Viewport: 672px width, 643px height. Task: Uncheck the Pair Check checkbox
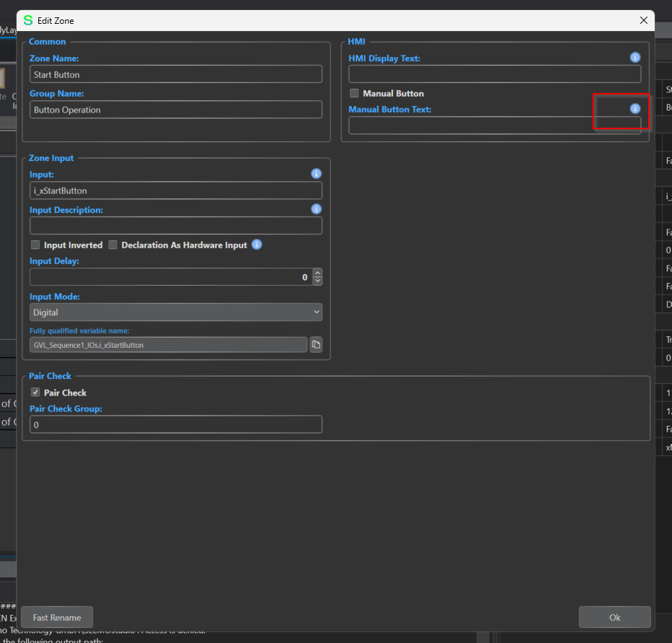(x=35, y=393)
